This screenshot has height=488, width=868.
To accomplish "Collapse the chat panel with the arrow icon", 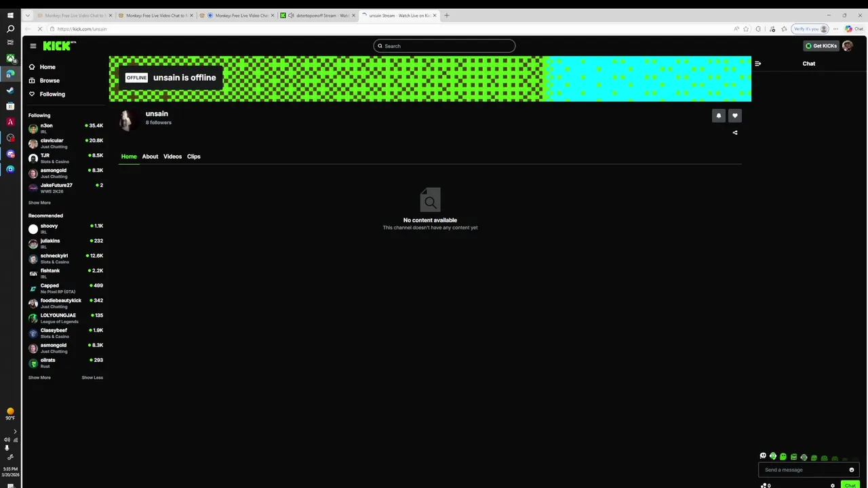I will tap(758, 64).
